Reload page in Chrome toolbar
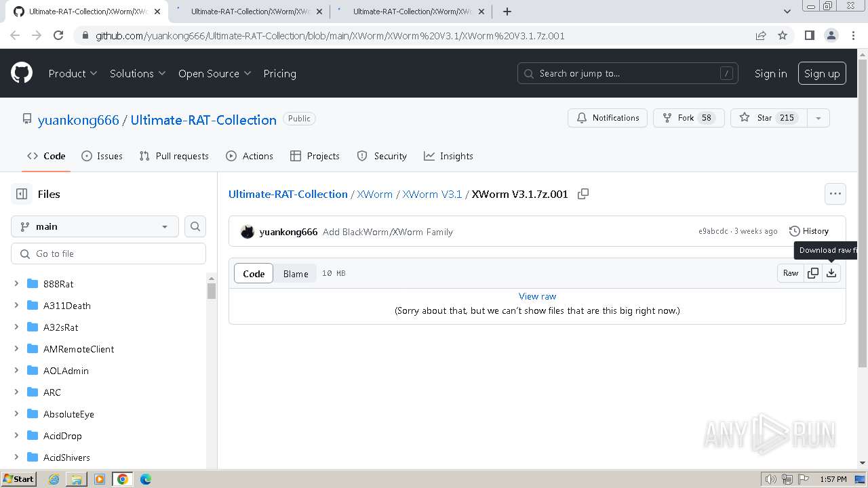Image resolution: width=868 pixels, height=488 pixels. coord(58,36)
